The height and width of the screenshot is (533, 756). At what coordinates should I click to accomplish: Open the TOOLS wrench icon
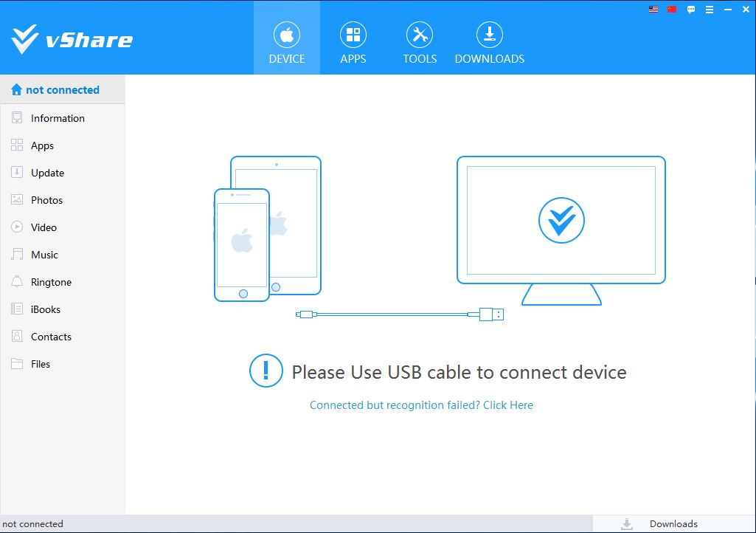click(420, 35)
